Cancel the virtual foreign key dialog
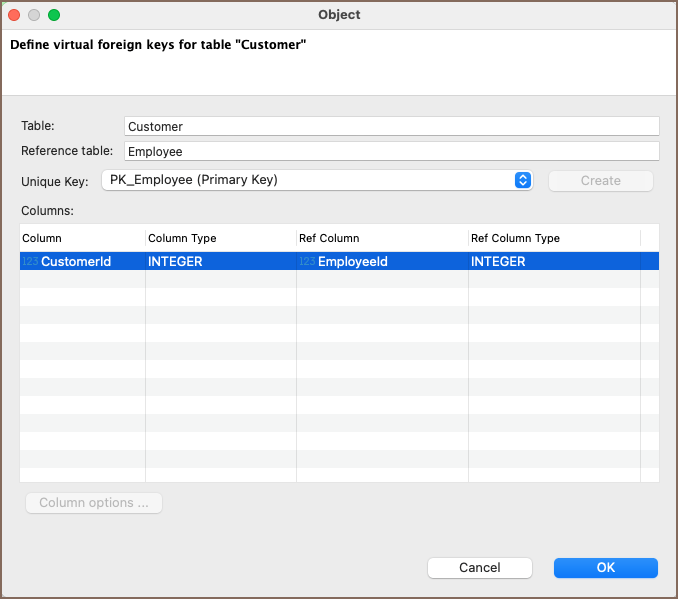The width and height of the screenshot is (678, 599). [x=479, y=567]
